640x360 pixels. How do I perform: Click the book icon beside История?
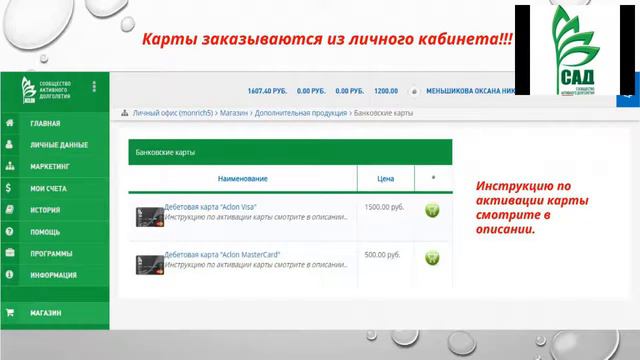(10, 209)
